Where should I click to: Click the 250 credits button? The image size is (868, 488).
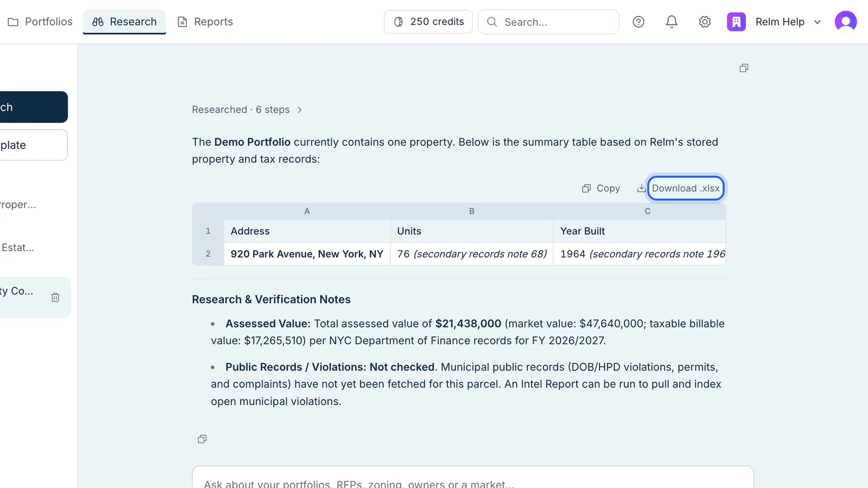point(429,22)
